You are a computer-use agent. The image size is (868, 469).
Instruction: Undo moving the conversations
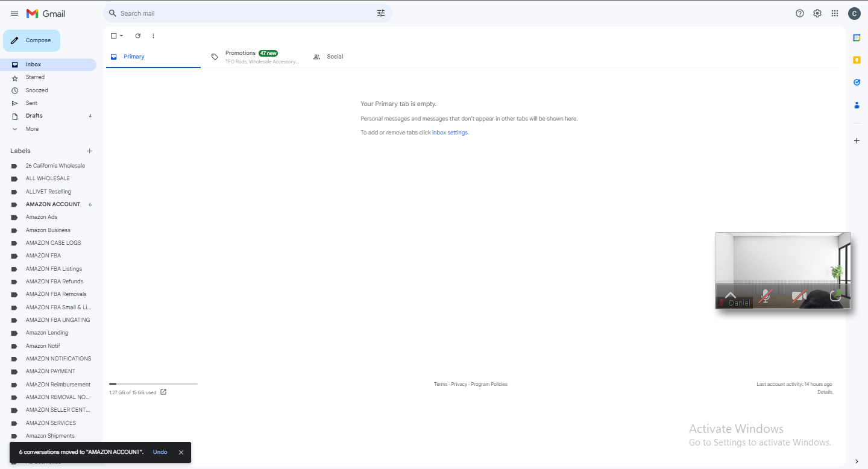click(x=160, y=452)
